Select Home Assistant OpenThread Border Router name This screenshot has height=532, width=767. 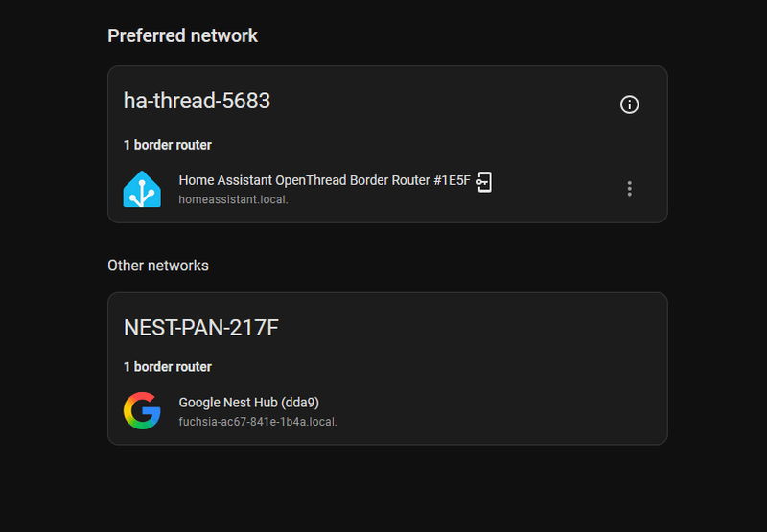(324, 180)
